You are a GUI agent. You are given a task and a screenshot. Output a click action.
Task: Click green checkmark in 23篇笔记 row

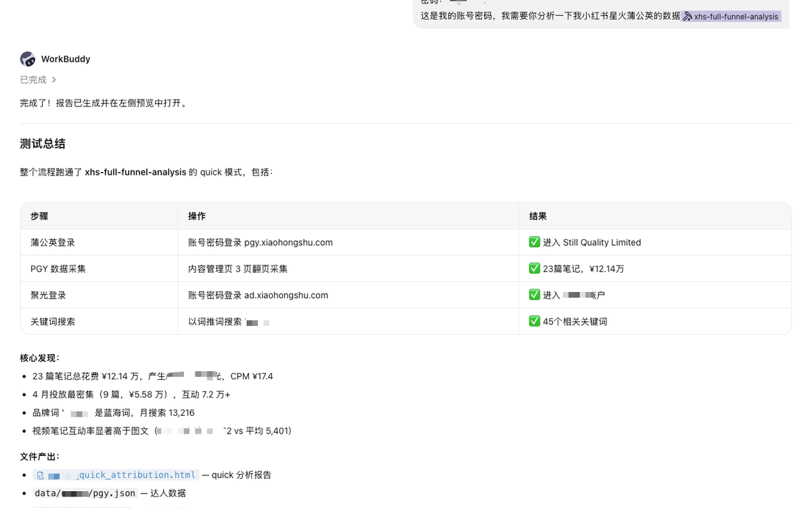click(x=534, y=268)
